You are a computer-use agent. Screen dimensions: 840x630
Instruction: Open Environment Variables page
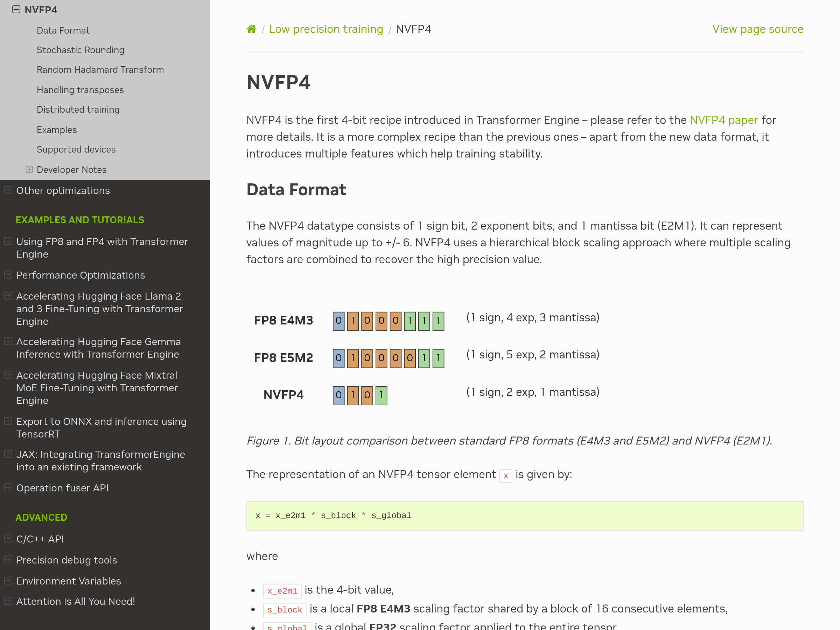coord(68,581)
